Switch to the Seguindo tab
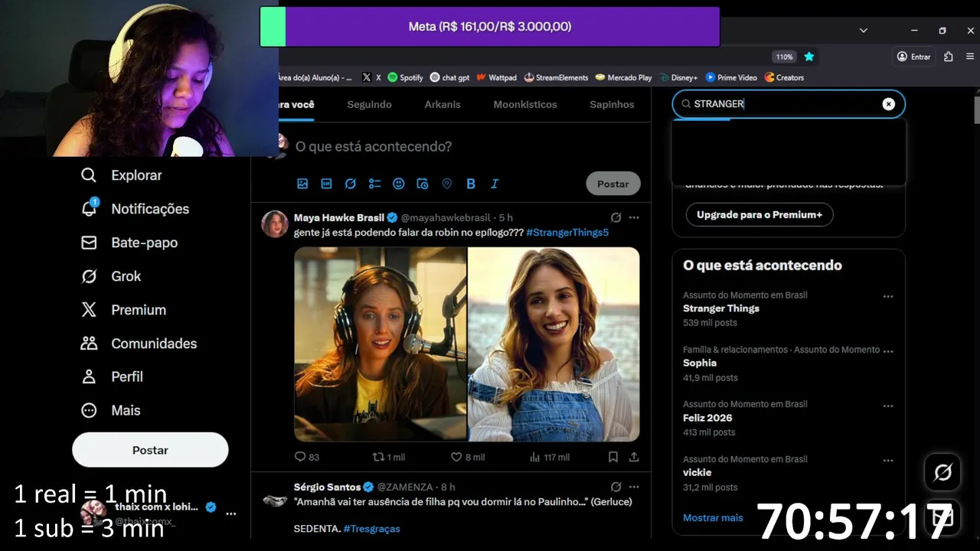Viewport: 980px width, 551px height. [x=369, y=104]
